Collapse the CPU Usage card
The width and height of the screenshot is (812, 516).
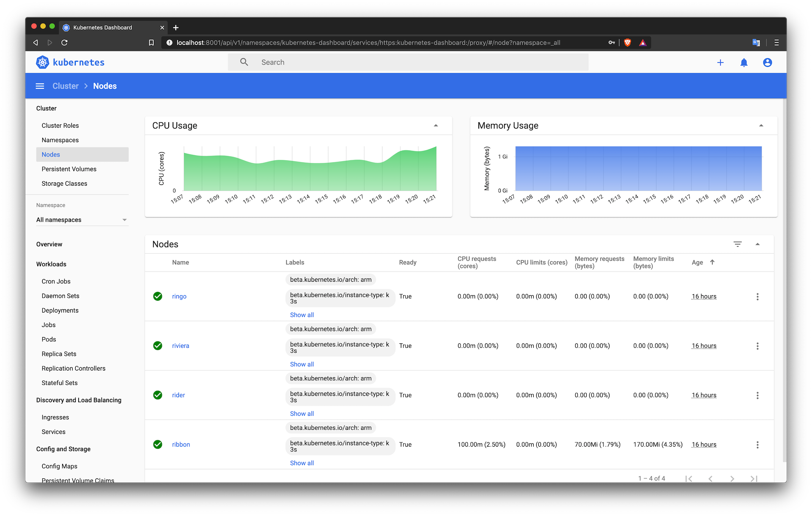[436, 126]
